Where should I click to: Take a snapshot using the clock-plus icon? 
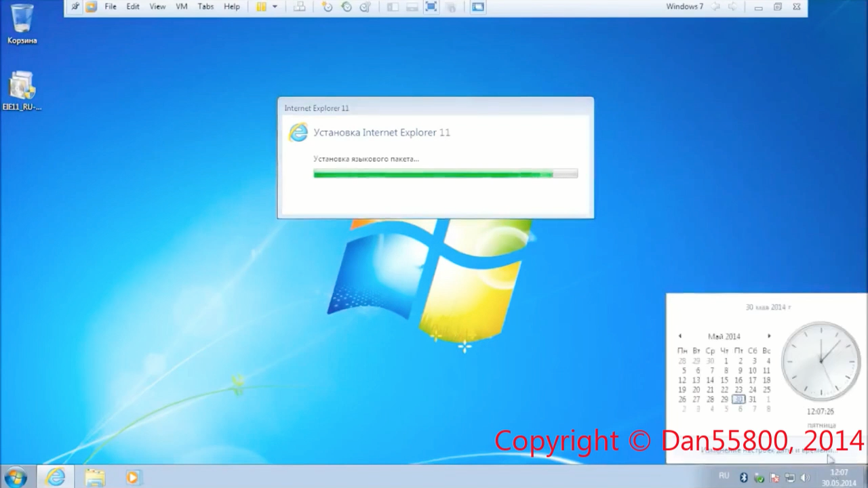327,7
